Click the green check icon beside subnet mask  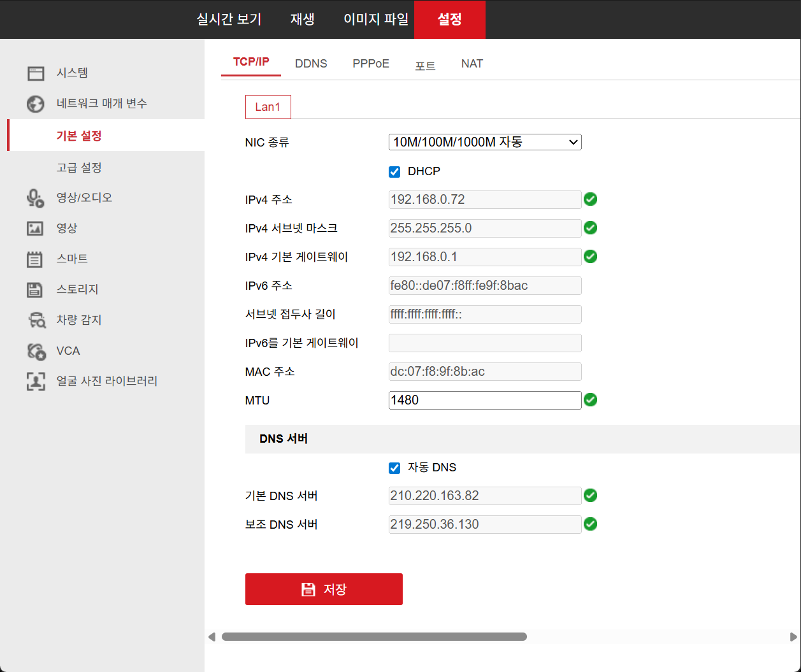(591, 228)
